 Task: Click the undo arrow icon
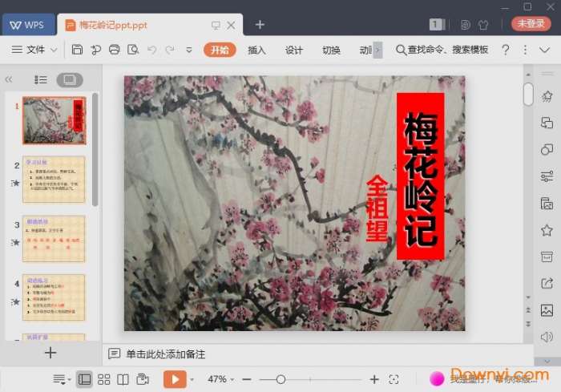pos(151,50)
